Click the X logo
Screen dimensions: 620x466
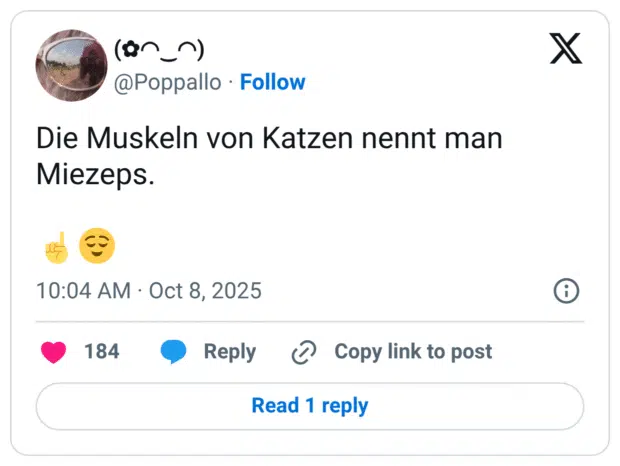pyautogui.click(x=565, y=48)
